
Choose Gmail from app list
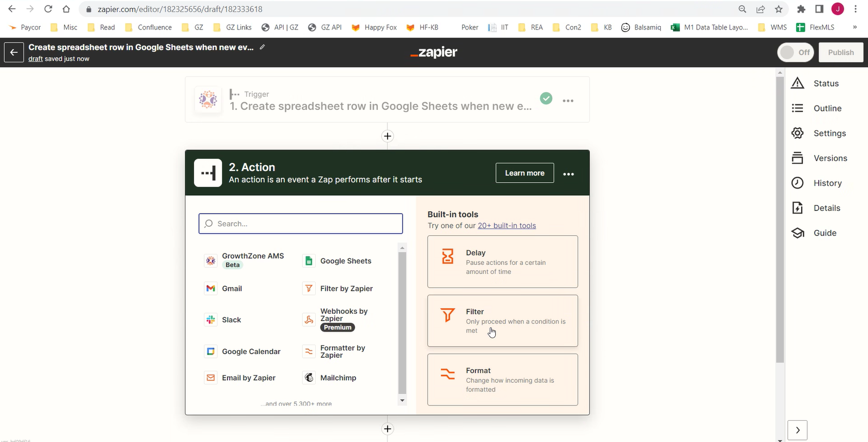[224, 289]
